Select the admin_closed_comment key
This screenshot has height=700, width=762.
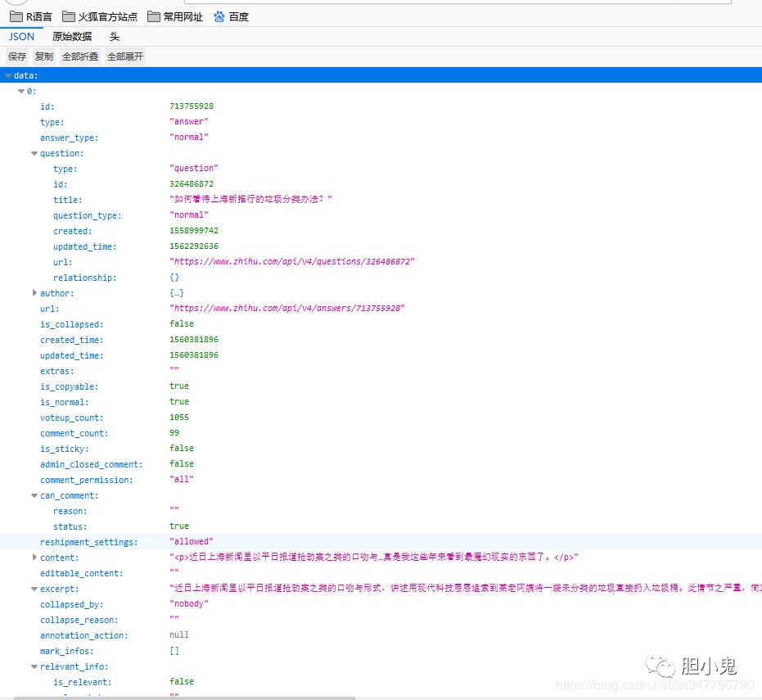(x=92, y=464)
